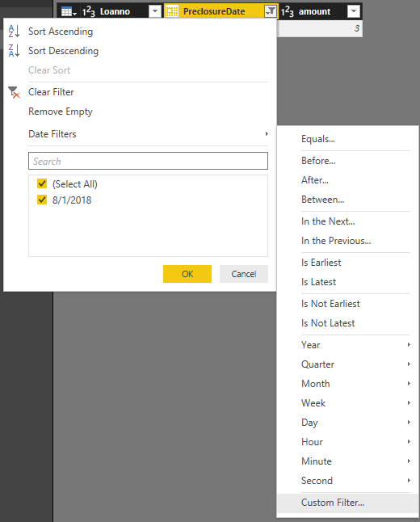Image resolution: width=420 pixels, height=522 pixels.
Task: Click the Search input field
Action: coord(148,161)
